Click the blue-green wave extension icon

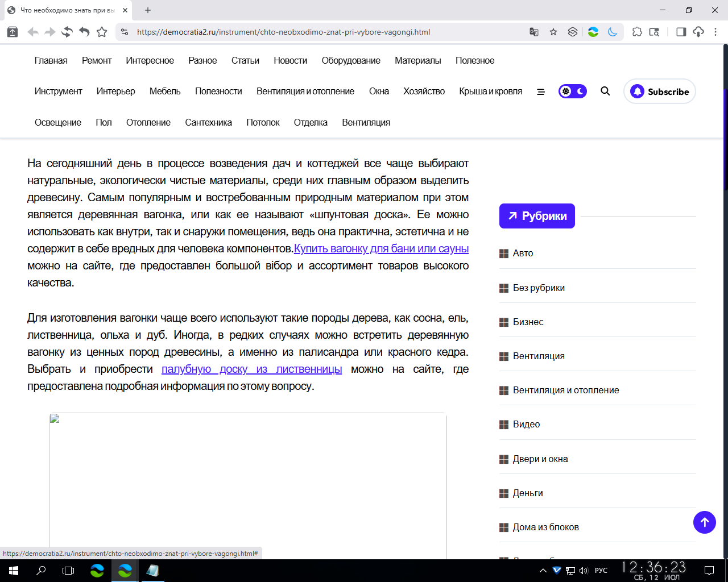point(593,32)
